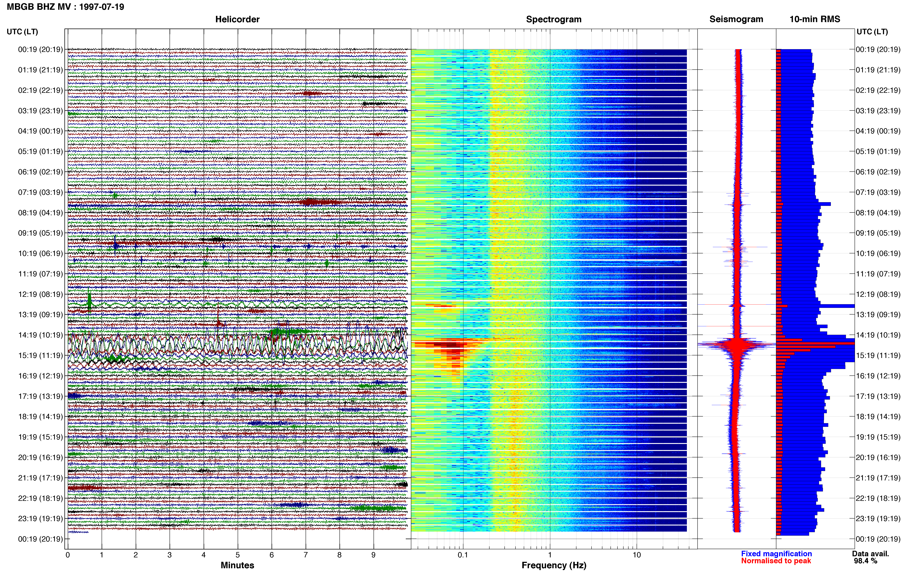Click right-axis time label '01:19 (21:19)'

click(x=878, y=70)
